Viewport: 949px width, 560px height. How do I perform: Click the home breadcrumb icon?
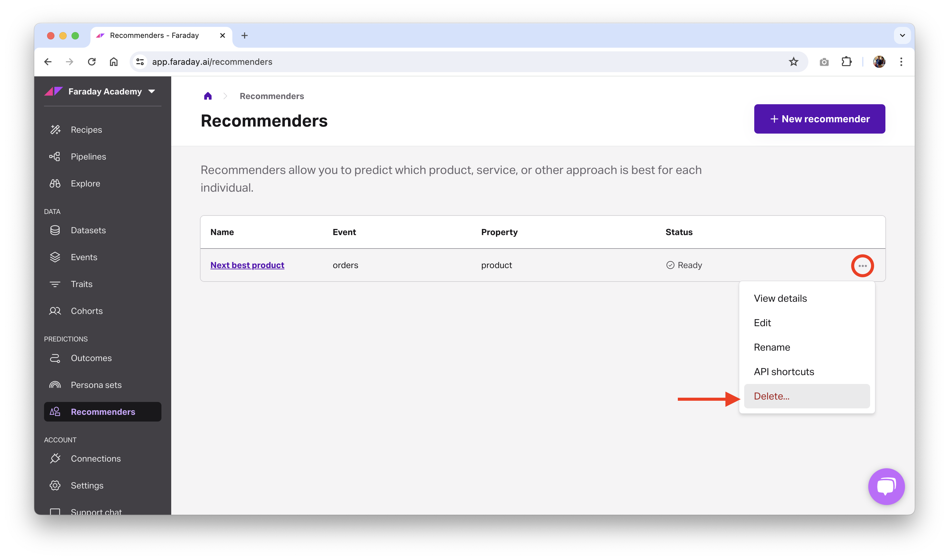208,96
